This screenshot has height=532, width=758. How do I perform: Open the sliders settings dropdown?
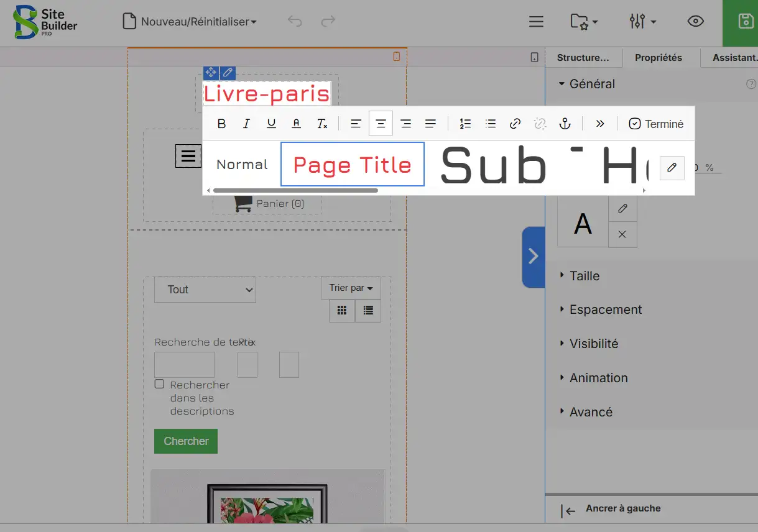click(x=642, y=22)
